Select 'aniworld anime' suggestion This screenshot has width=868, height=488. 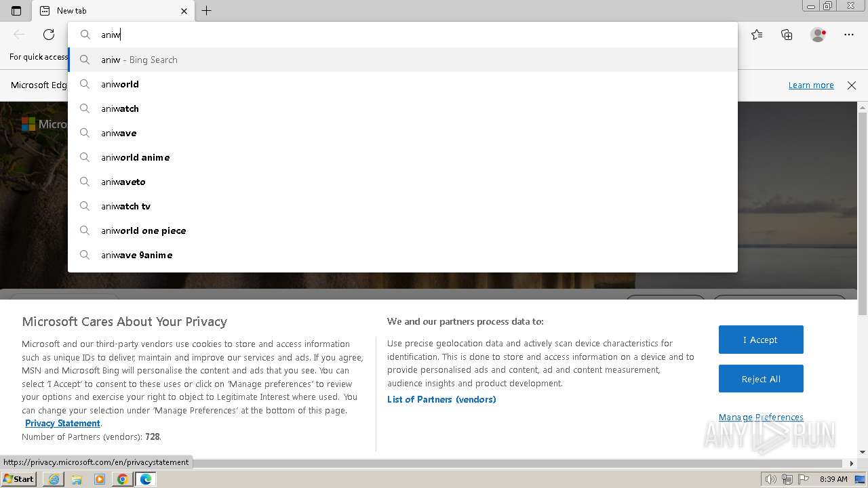pos(403,157)
